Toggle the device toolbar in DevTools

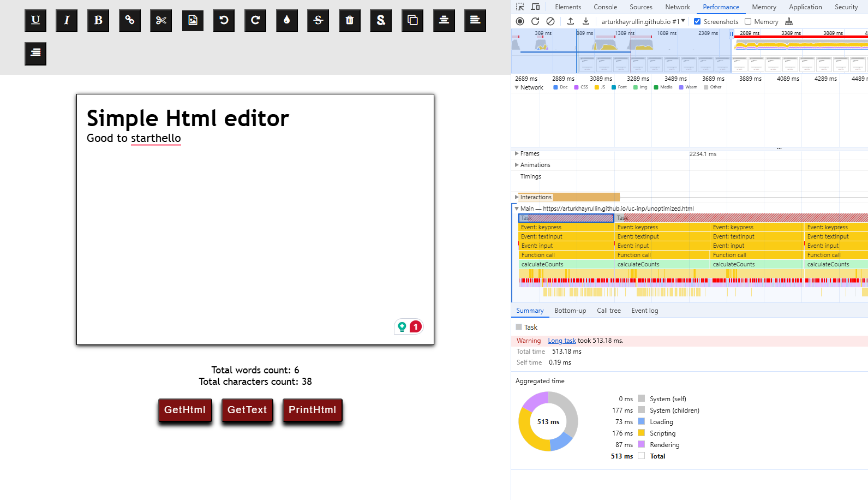pos(536,7)
